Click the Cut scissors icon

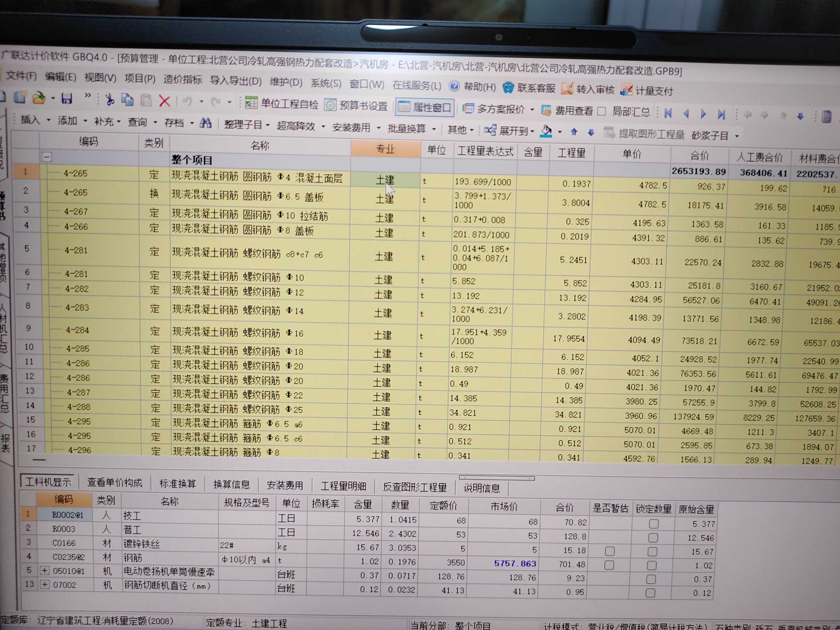(110, 100)
